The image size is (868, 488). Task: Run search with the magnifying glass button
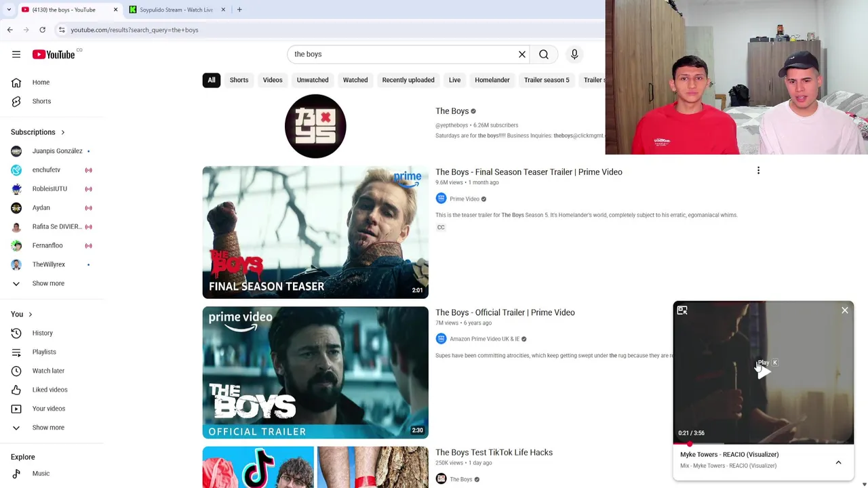point(544,54)
